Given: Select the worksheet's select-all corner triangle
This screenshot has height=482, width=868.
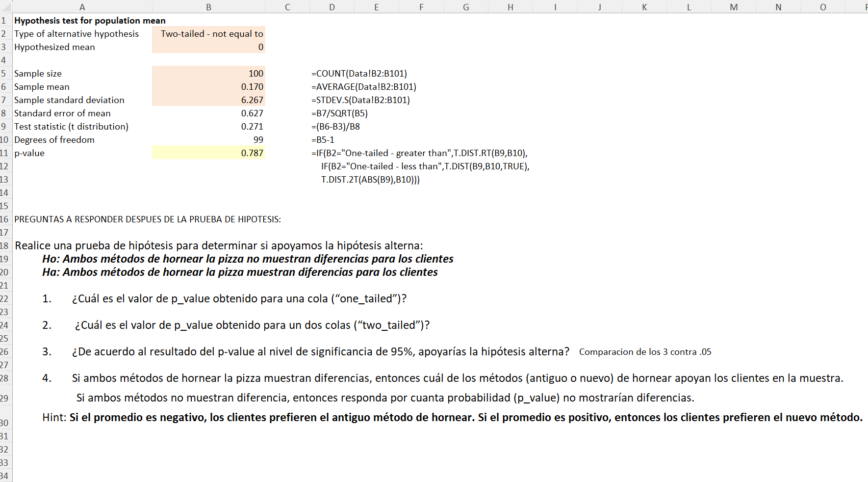Looking at the screenshot, I should [6, 7].
